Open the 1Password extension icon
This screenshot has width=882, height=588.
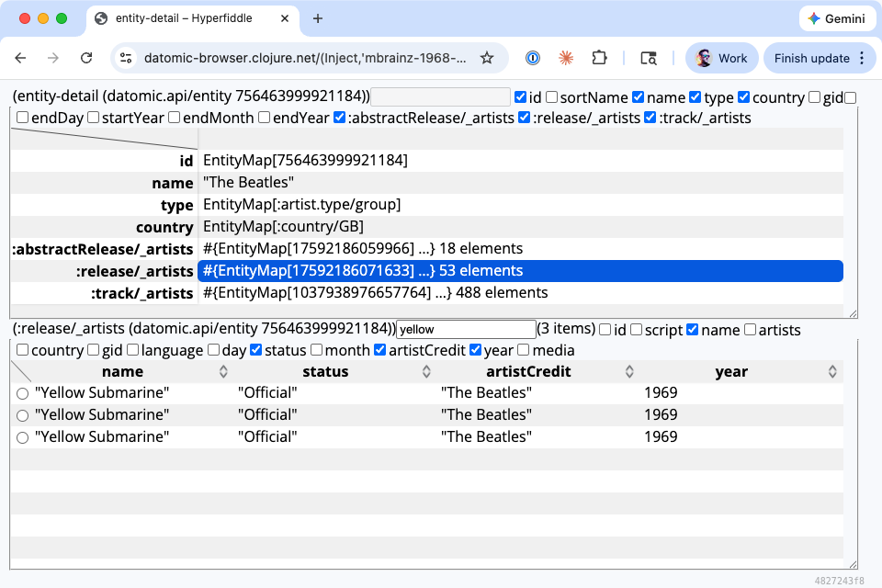[532, 57]
